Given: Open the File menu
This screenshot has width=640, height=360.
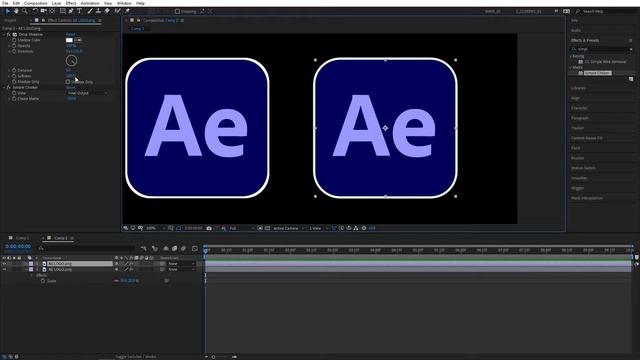Looking at the screenshot, I should 5,3.
